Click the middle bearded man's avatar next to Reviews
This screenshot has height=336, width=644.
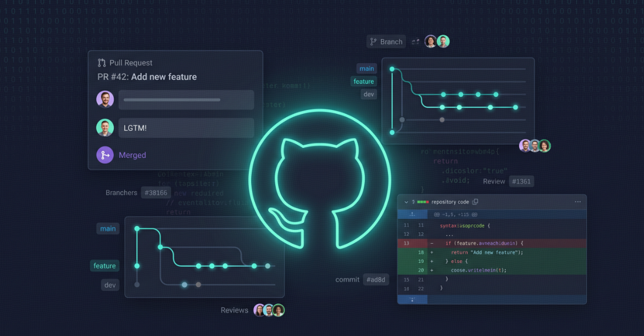pyautogui.click(x=269, y=310)
